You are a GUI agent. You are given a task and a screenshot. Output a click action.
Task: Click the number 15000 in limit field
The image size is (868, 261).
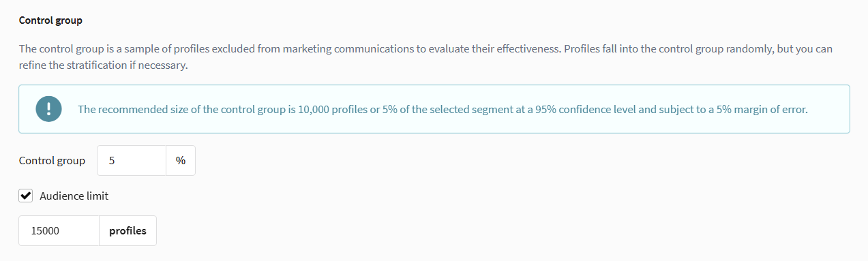point(45,231)
